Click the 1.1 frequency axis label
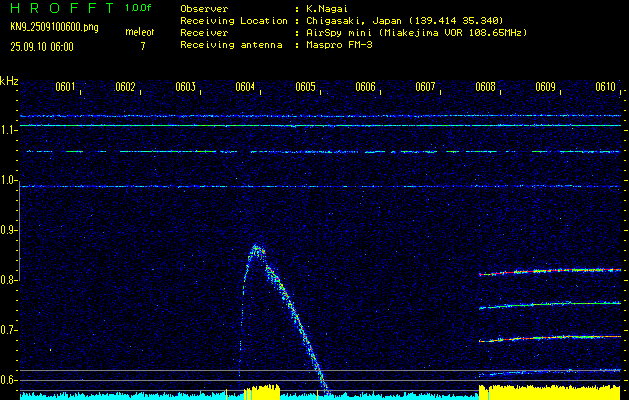This screenshot has width=629, height=400. (x=8, y=130)
